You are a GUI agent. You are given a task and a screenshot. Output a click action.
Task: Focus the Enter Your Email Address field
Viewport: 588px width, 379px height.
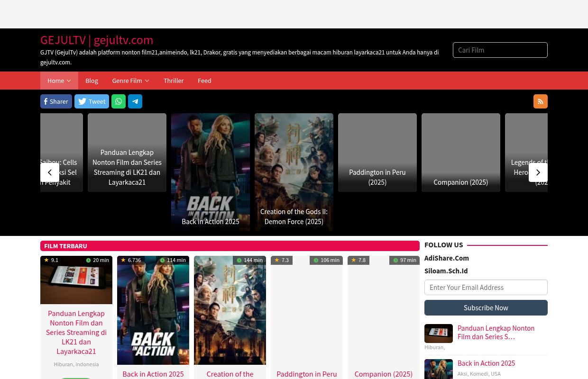pyautogui.click(x=486, y=287)
